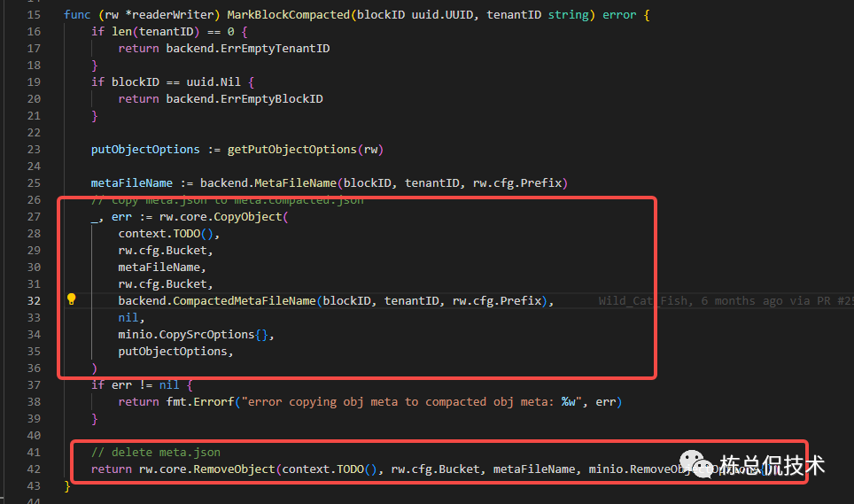Click CompactedMetaFileName on line 32

coord(244,300)
